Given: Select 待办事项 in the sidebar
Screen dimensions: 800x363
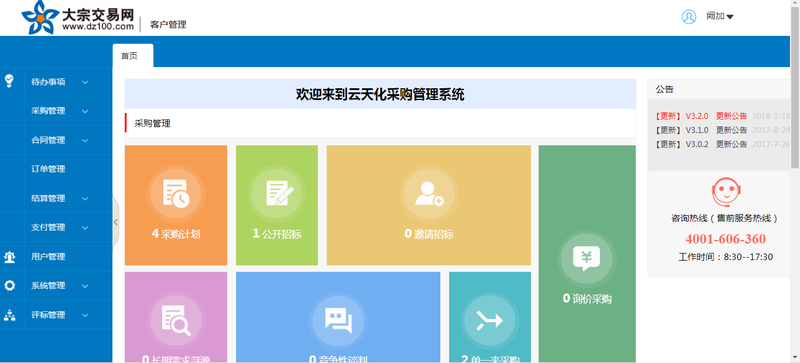Looking at the screenshot, I should coord(48,82).
